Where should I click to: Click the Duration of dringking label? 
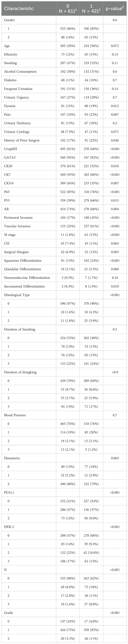[x=20, y=372]
